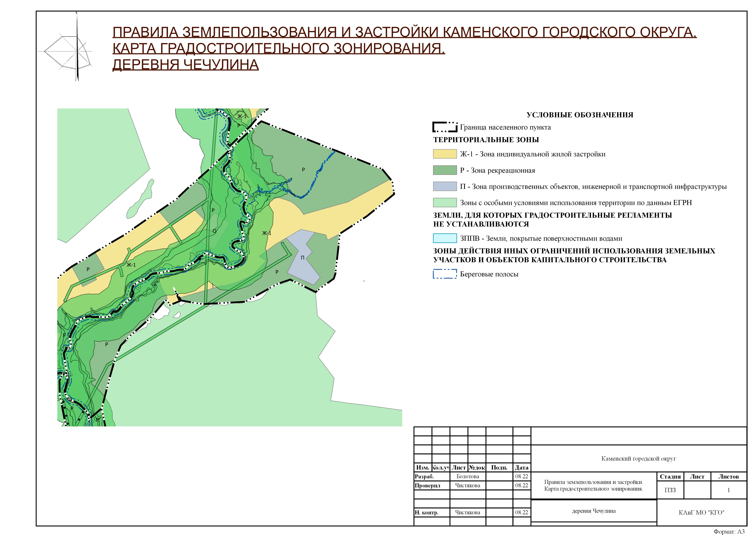Image resolution: width=756 pixels, height=535 pixels.
Task: Click the 'Кол.уч' column header in the title block
Action: tap(441, 467)
